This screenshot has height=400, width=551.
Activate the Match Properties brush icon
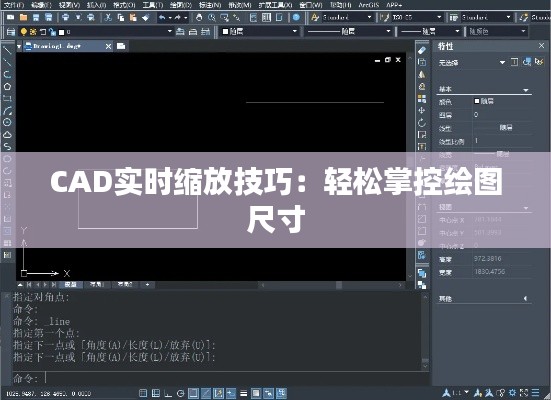[x=146, y=17]
